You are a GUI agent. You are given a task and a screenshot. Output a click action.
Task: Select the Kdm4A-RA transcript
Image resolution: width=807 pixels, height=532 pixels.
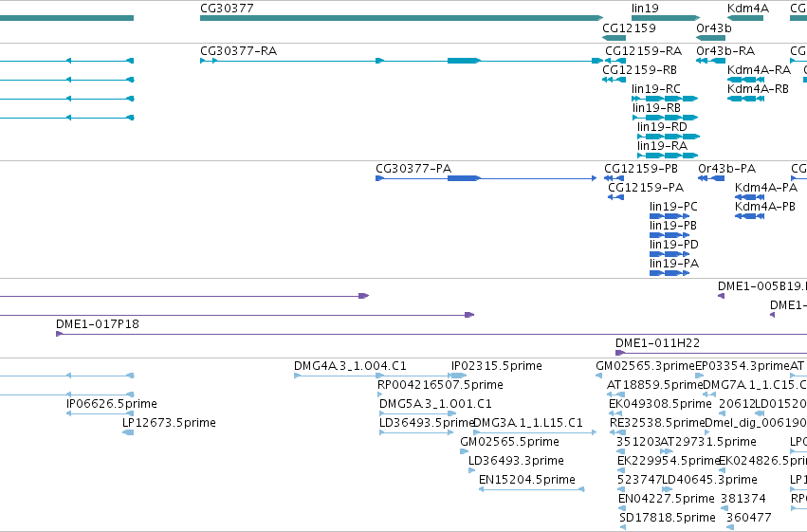745,80
